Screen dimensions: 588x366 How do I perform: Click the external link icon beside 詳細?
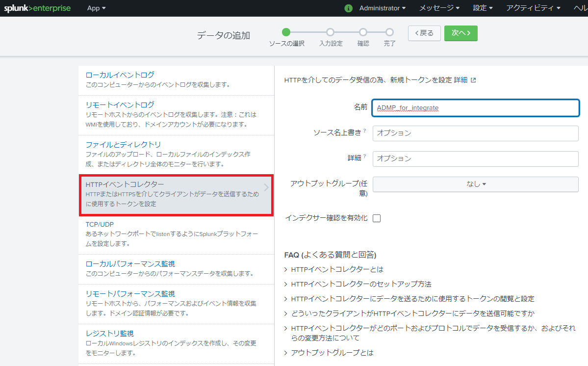click(473, 80)
